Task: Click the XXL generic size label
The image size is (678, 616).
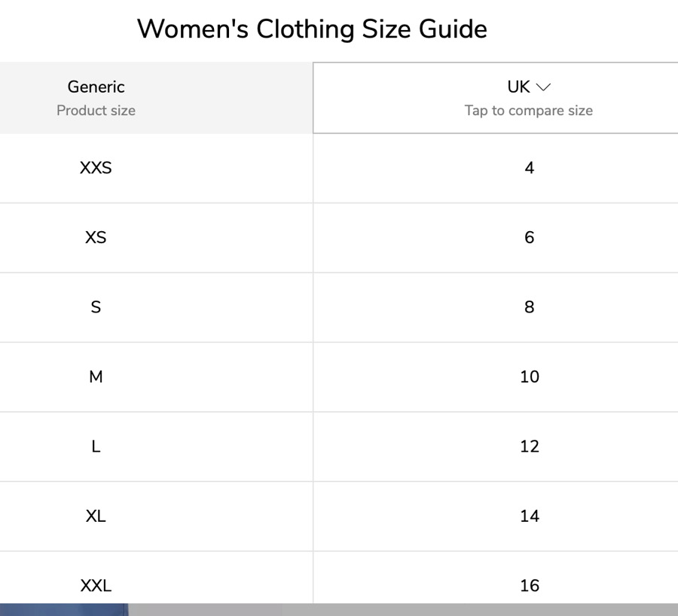Action: [x=96, y=585]
